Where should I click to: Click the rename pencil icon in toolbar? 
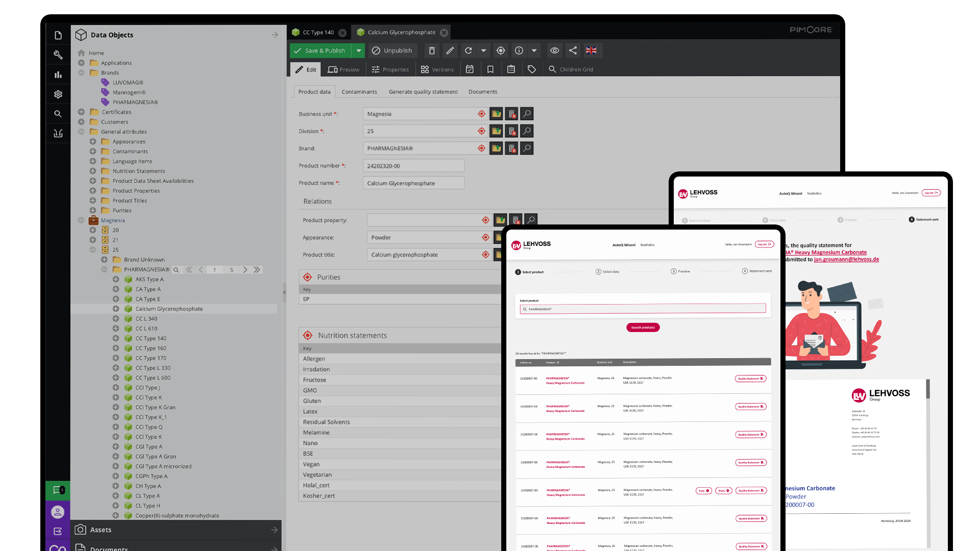click(450, 51)
